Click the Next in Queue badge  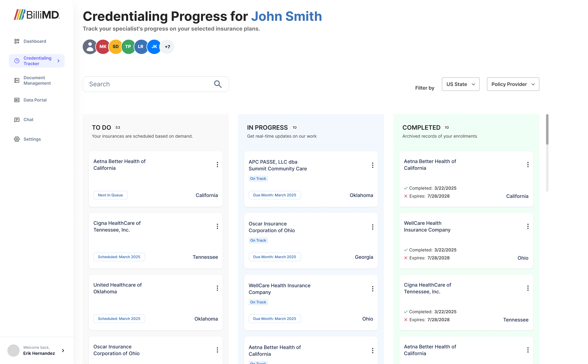[110, 195]
